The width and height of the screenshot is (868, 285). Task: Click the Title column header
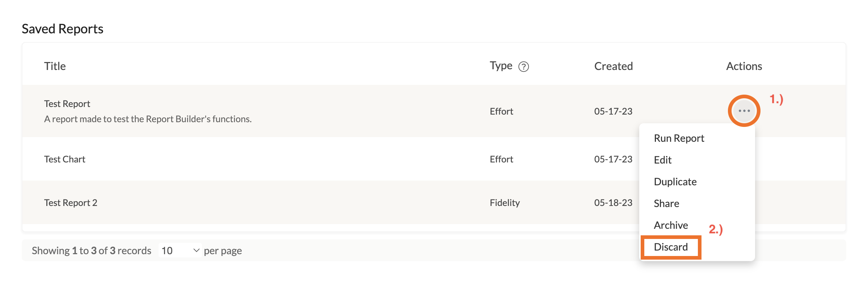[55, 66]
